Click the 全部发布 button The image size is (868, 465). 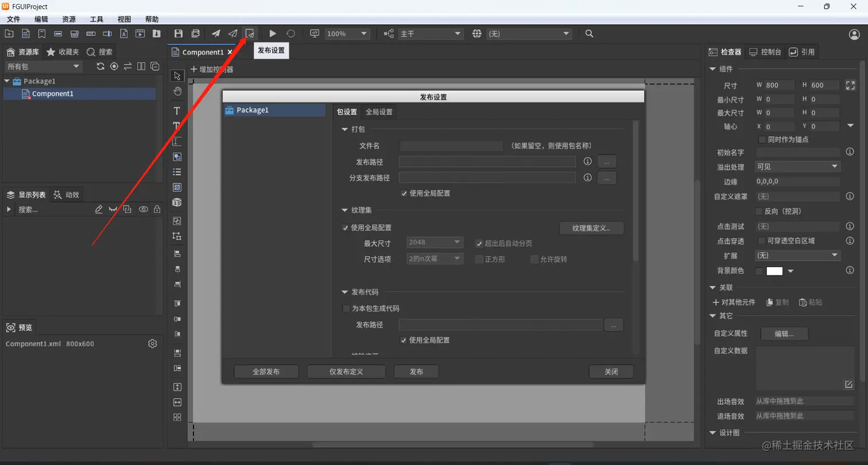point(266,371)
